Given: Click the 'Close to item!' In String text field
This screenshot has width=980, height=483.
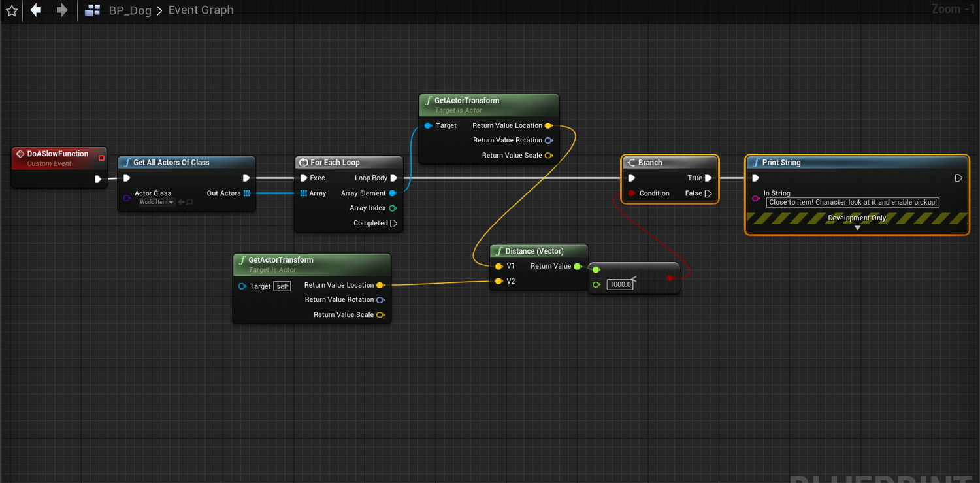Looking at the screenshot, I should pyautogui.click(x=853, y=203).
